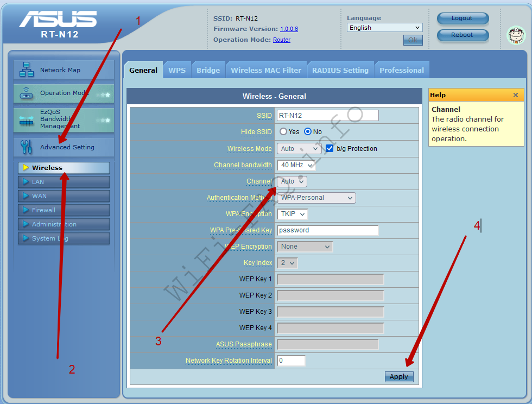Toggle b/g Protection checkbox

click(330, 148)
